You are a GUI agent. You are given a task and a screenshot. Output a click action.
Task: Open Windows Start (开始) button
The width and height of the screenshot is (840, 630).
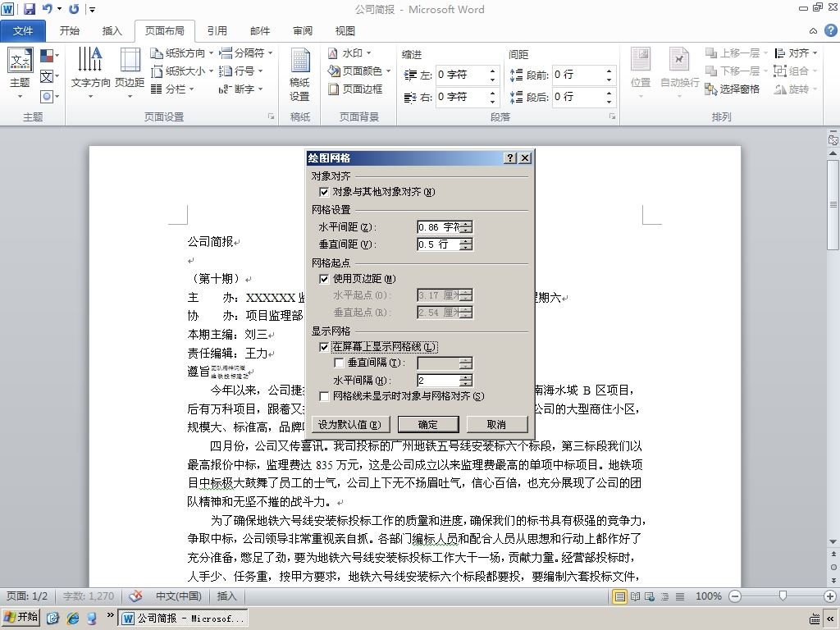[21, 618]
